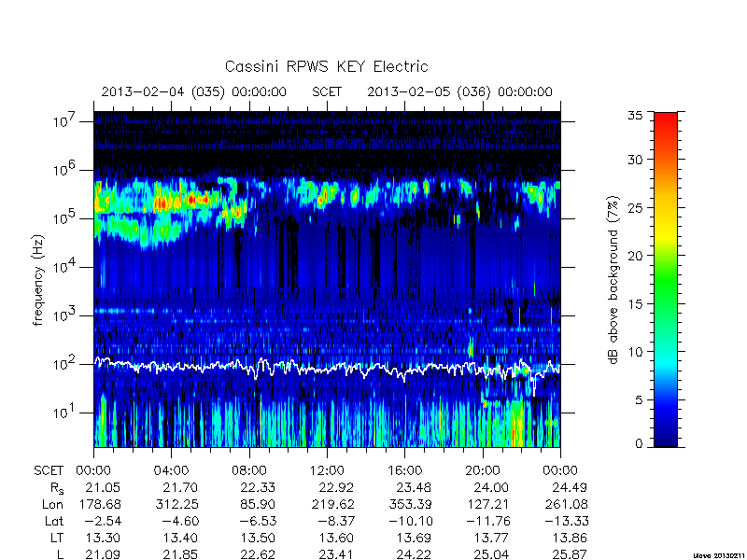Click the "Lat" row label
Image resolution: width=747 pixels, height=560 pixels.
point(54,522)
